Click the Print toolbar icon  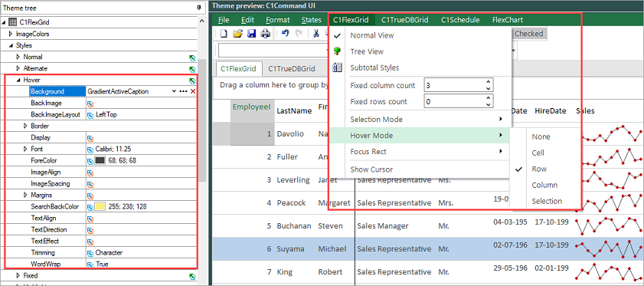266,35
